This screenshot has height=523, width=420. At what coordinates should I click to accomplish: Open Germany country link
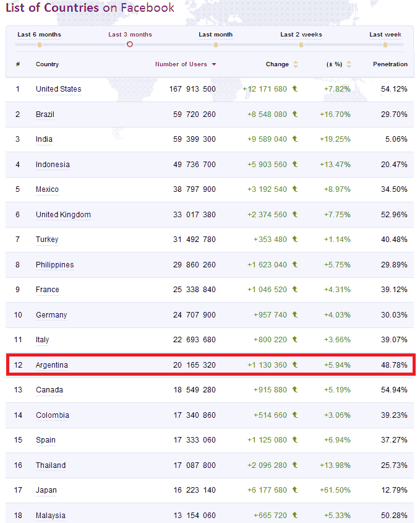51,314
